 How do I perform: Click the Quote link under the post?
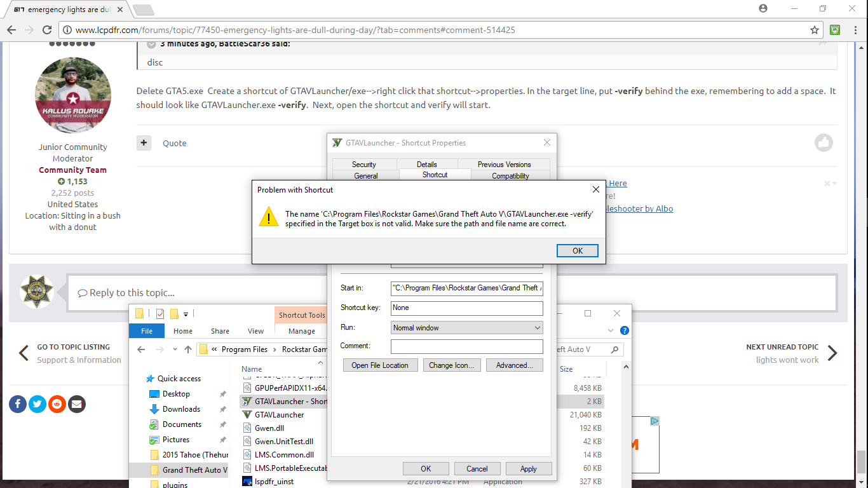pyautogui.click(x=175, y=143)
